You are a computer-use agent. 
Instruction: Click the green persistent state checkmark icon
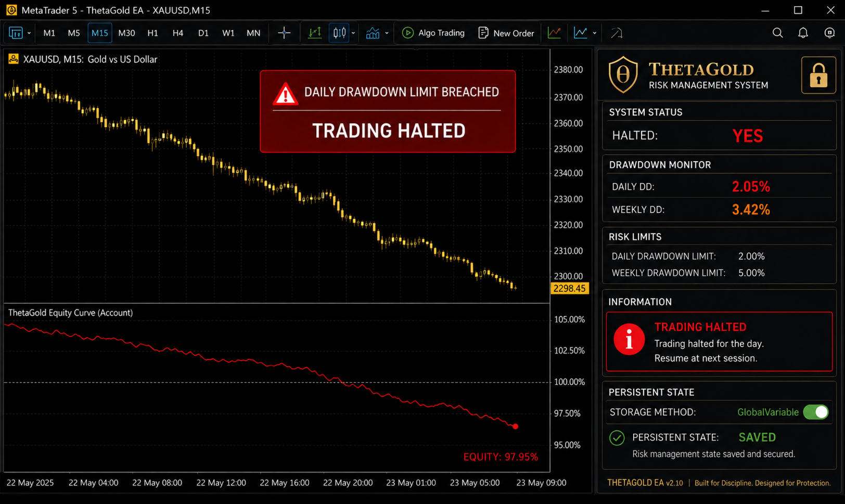click(x=617, y=438)
